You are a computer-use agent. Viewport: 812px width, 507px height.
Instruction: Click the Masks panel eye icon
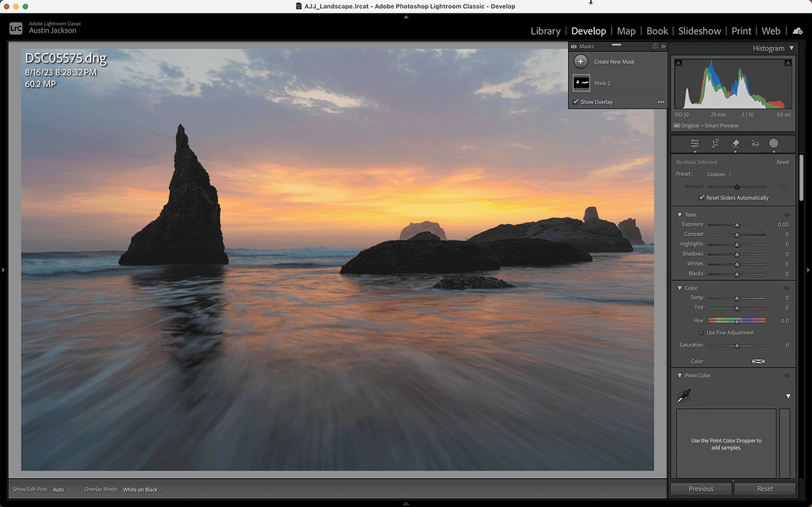click(x=574, y=46)
